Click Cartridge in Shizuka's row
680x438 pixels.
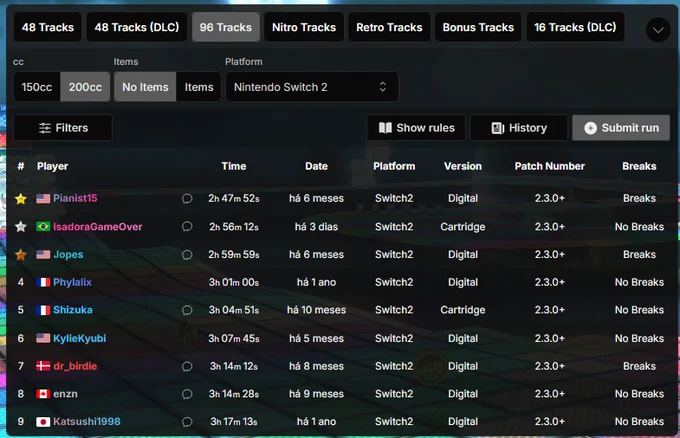[463, 310]
